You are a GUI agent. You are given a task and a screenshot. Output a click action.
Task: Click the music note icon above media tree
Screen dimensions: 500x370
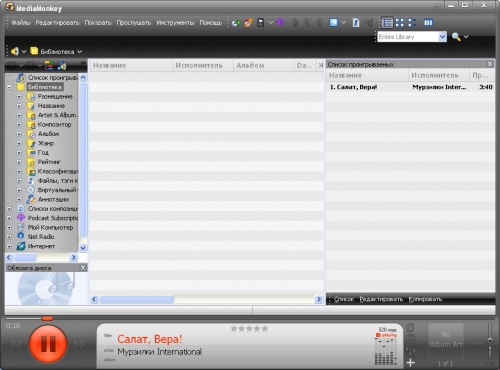click(62, 66)
